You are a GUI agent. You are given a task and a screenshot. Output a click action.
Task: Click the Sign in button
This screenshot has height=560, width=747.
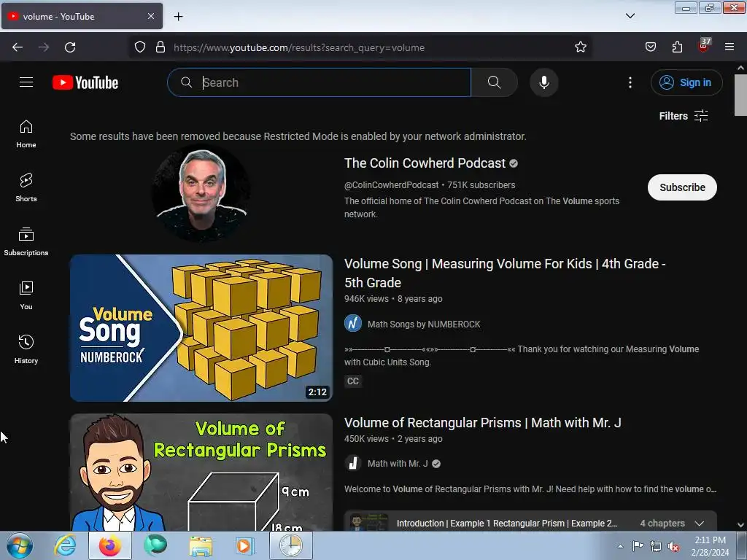[x=686, y=82]
